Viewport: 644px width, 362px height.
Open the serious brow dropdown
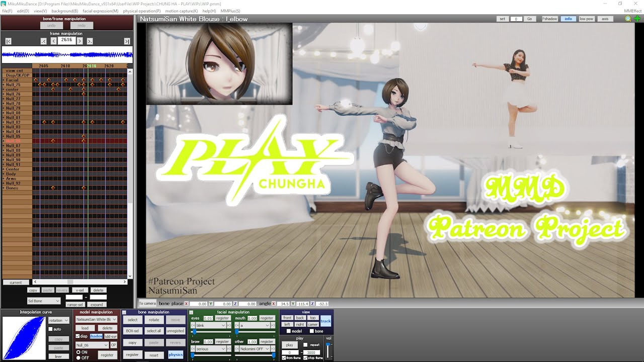pos(211,348)
